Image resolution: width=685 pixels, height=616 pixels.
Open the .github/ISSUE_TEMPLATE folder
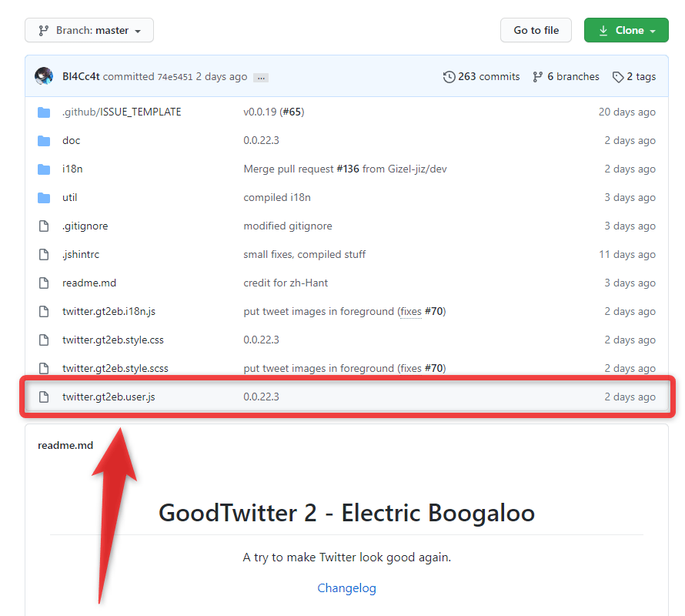pos(122,112)
